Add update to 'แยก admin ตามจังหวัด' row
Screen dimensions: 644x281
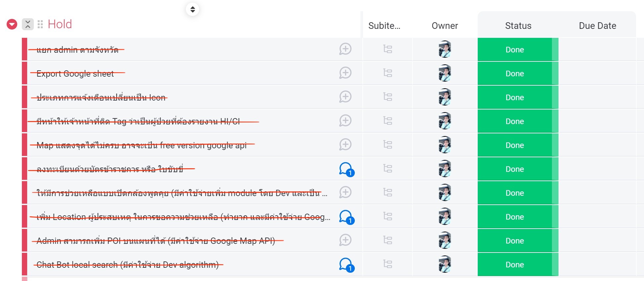click(x=345, y=49)
